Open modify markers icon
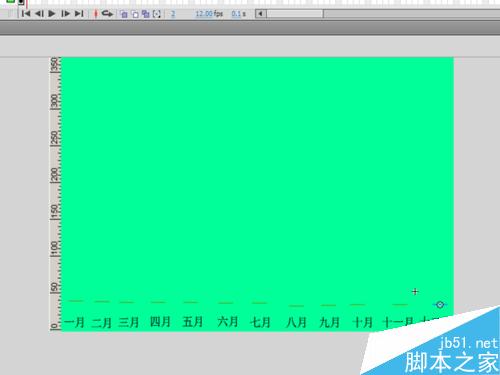500x375 pixels. click(157, 14)
